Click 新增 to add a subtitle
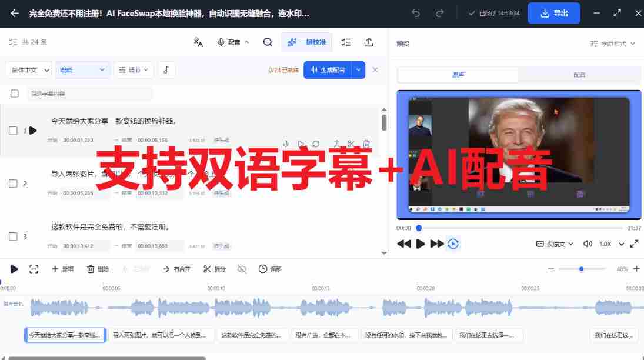 pos(62,269)
